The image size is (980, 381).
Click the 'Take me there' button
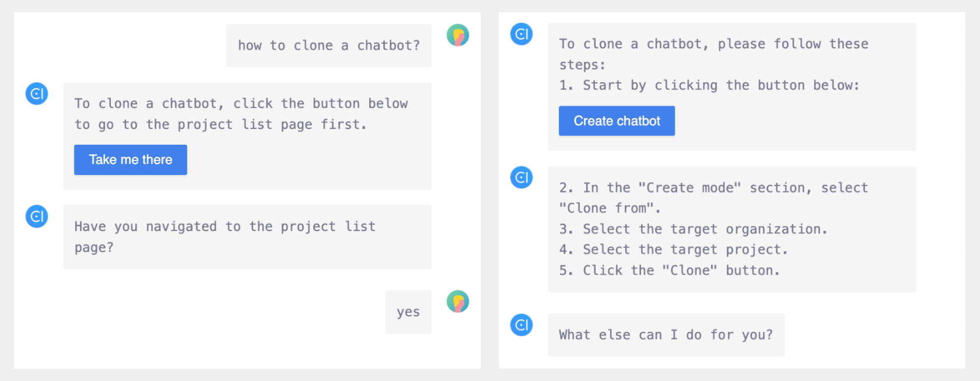(x=131, y=160)
